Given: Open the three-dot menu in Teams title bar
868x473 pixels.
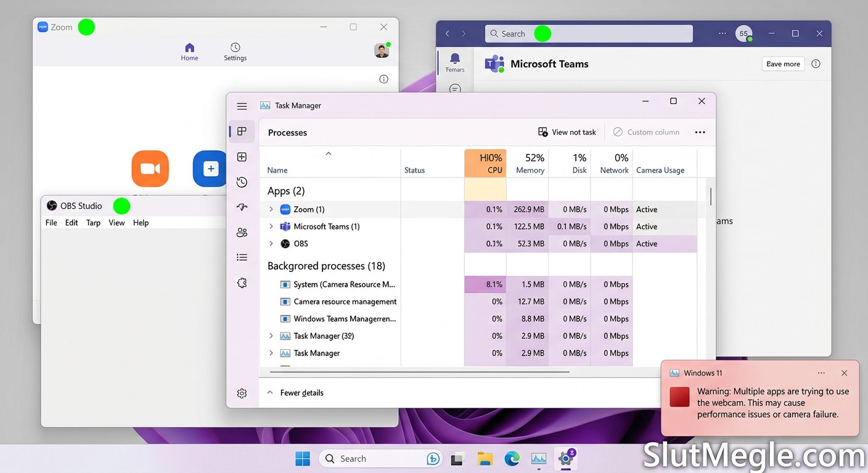Looking at the screenshot, I should 723,33.
